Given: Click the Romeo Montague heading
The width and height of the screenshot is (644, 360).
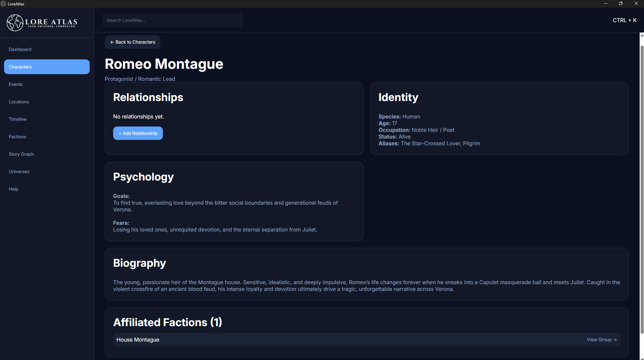Looking at the screenshot, I should tap(164, 64).
